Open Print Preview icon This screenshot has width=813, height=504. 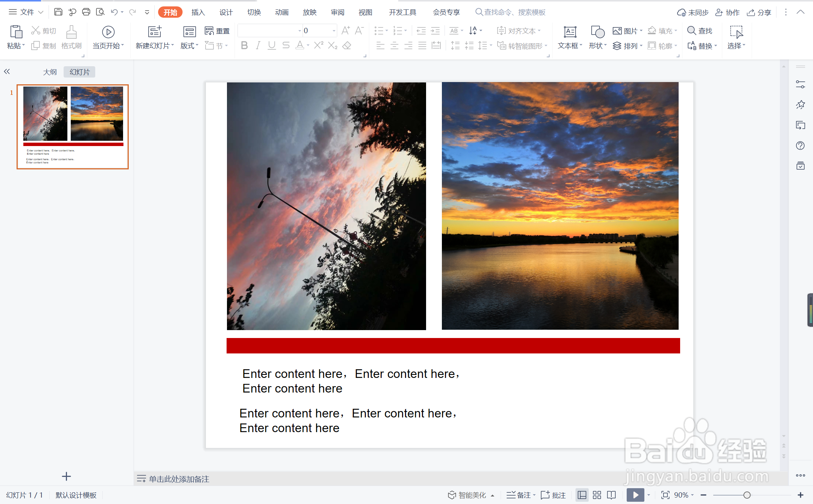point(100,12)
